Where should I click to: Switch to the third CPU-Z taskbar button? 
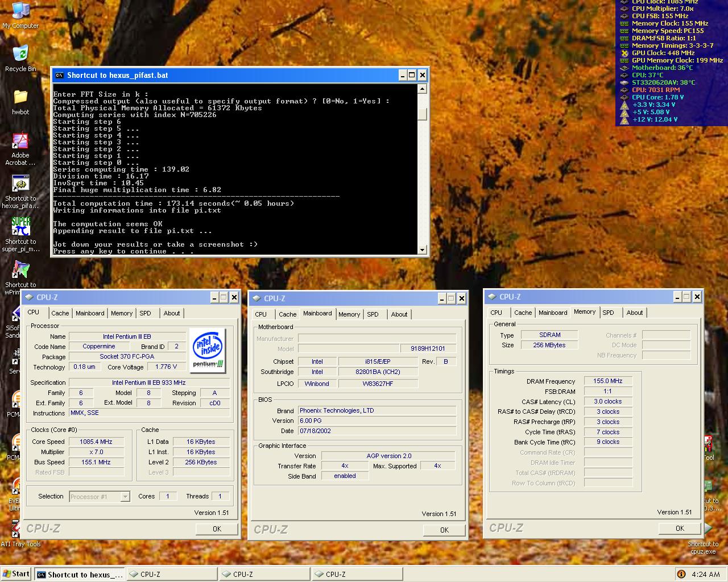[357, 575]
